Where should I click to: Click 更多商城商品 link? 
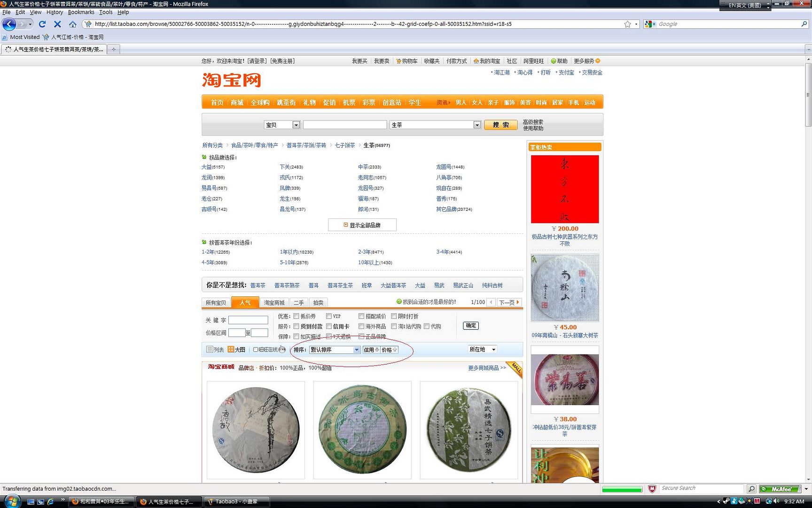click(x=487, y=368)
